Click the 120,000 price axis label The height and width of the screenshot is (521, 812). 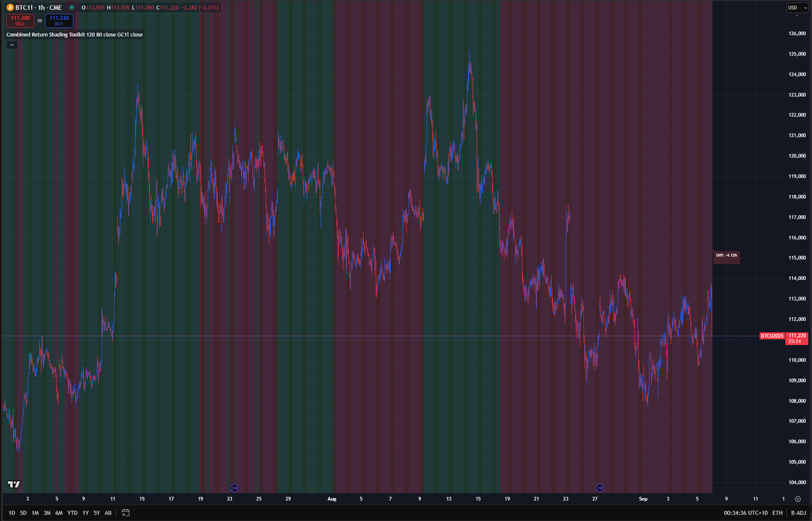pos(797,156)
